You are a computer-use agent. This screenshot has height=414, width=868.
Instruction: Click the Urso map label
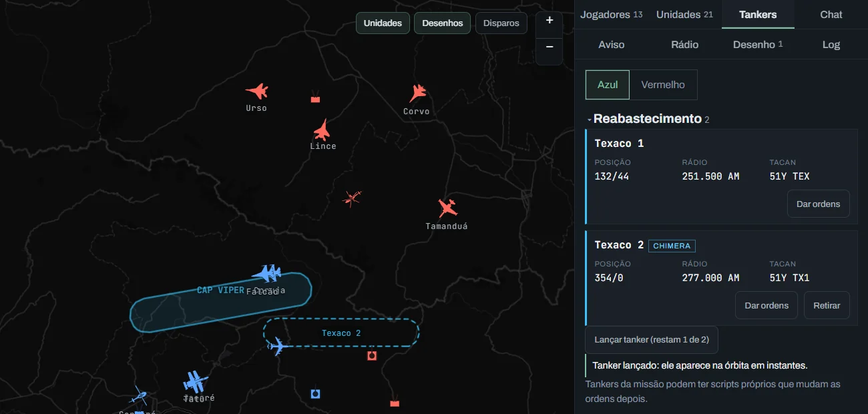click(x=256, y=108)
